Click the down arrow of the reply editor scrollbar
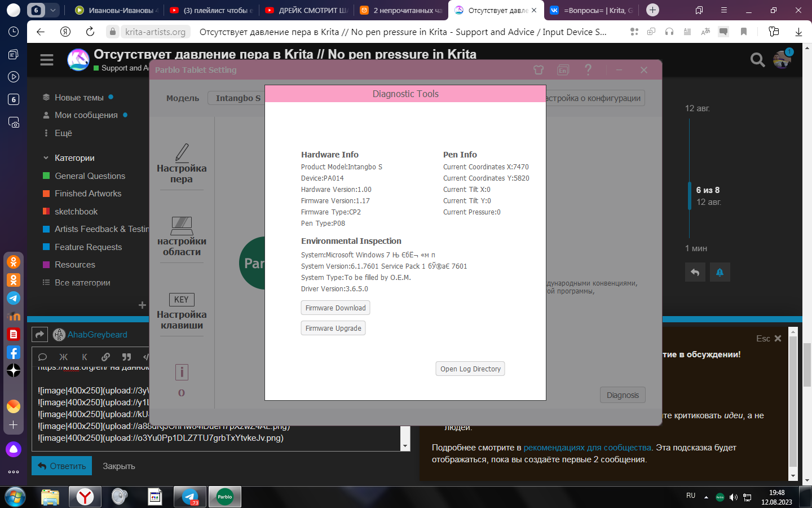 405,446
